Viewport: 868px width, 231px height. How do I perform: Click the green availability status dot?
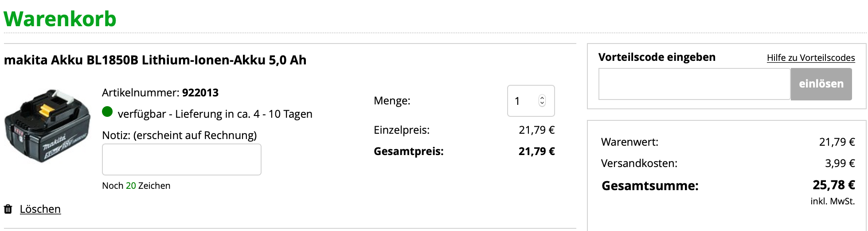(x=107, y=112)
